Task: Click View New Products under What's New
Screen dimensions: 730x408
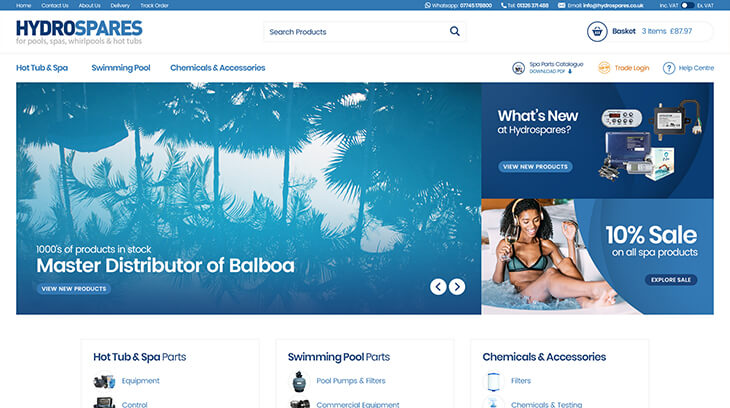Action: coord(535,166)
